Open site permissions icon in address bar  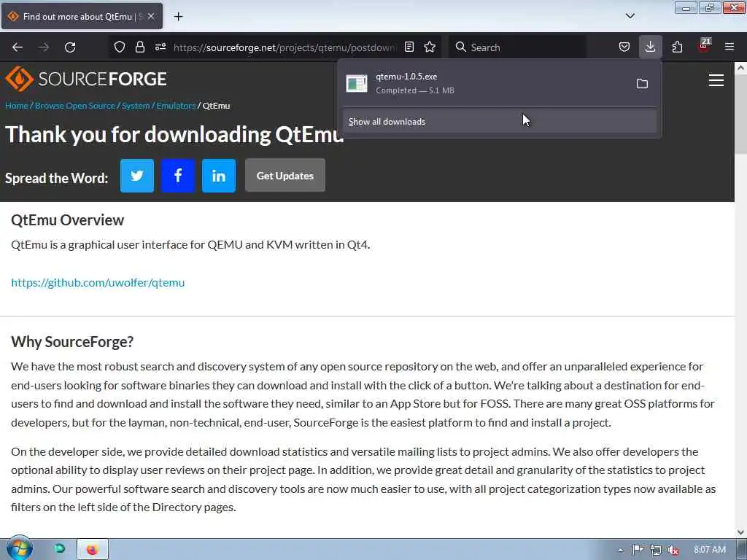(160, 47)
